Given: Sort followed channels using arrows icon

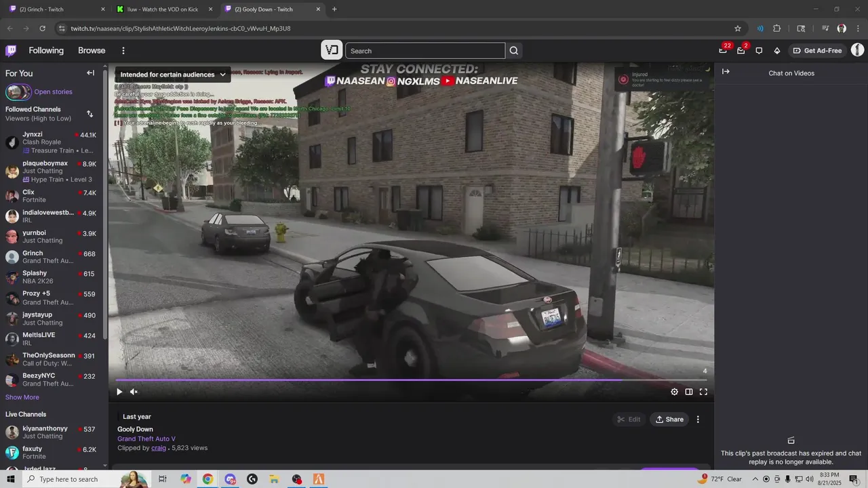Looking at the screenshot, I should tap(90, 114).
